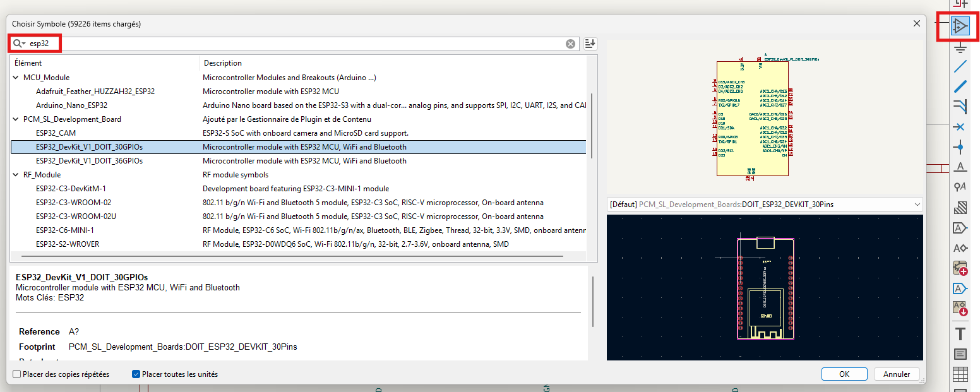This screenshot has width=980, height=392.
Task: Select the Place Power Symbol tool
Action: coord(960,47)
